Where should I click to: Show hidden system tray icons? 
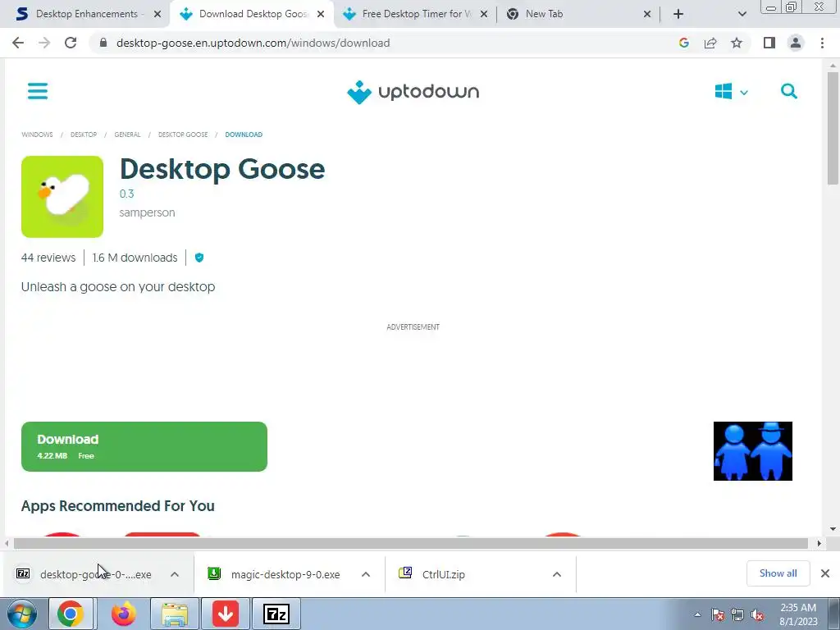(x=697, y=614)
